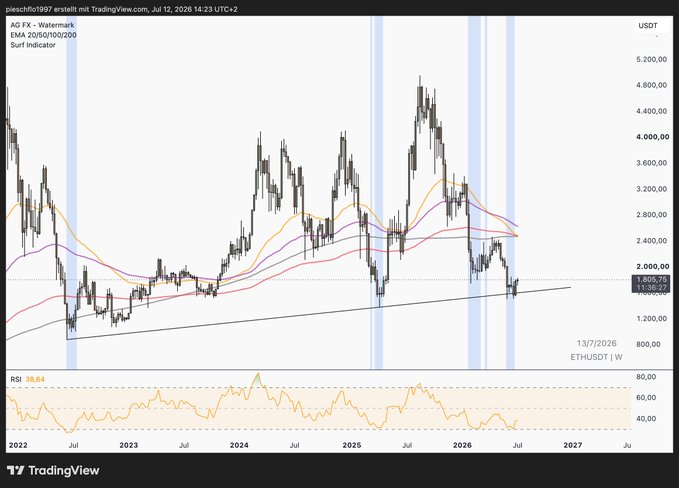Image resolution: width=679 pixels, height=488 pixels.
Task: Click the 3.600,00 price axis label
Action: pyautogui.click(x=651, y=163)
